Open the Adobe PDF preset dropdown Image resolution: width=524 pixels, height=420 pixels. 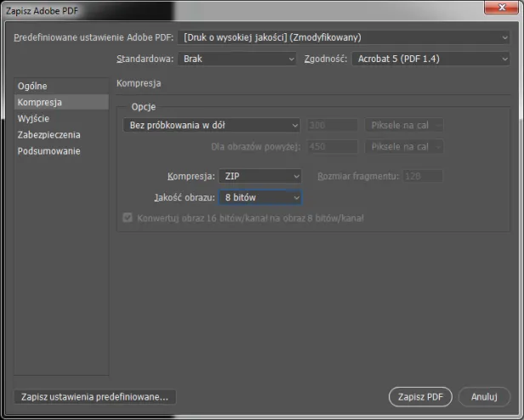click(344, 37)
